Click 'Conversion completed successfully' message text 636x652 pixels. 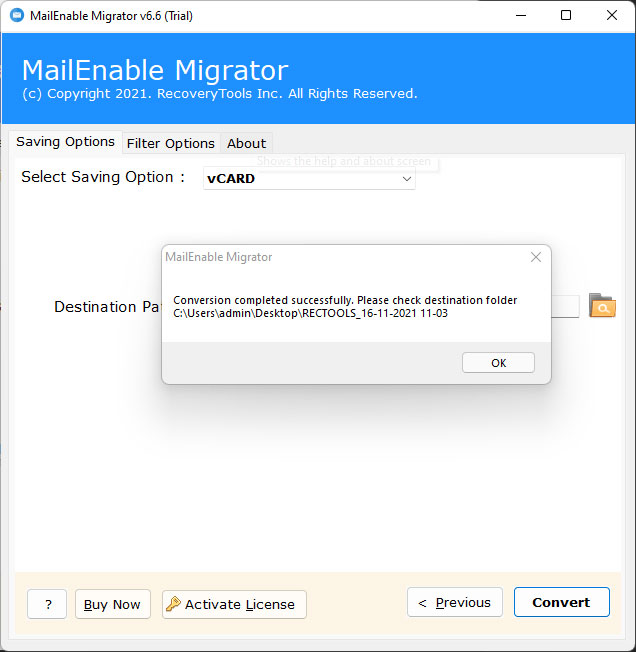(x=345, y=300)
